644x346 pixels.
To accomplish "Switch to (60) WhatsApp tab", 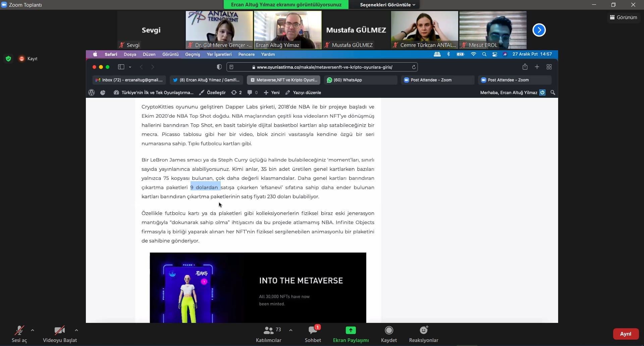I will 361,80.
